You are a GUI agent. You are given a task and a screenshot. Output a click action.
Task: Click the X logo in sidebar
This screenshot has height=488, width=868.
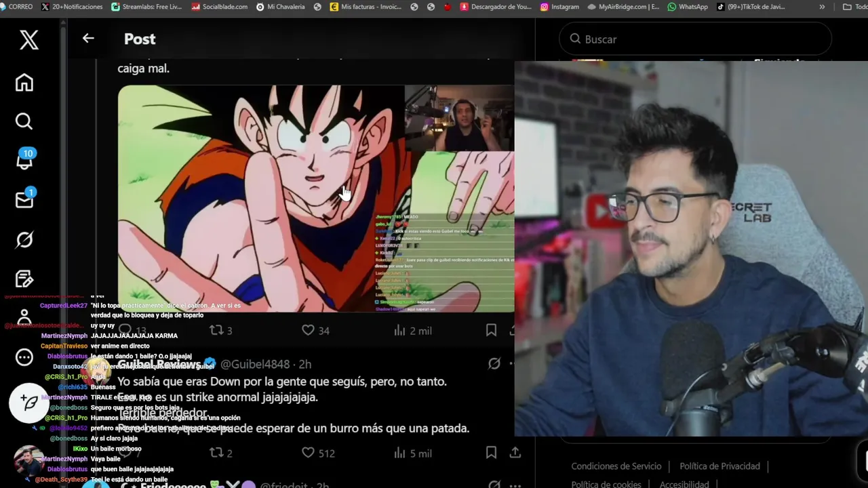click(x=28, y=40)
